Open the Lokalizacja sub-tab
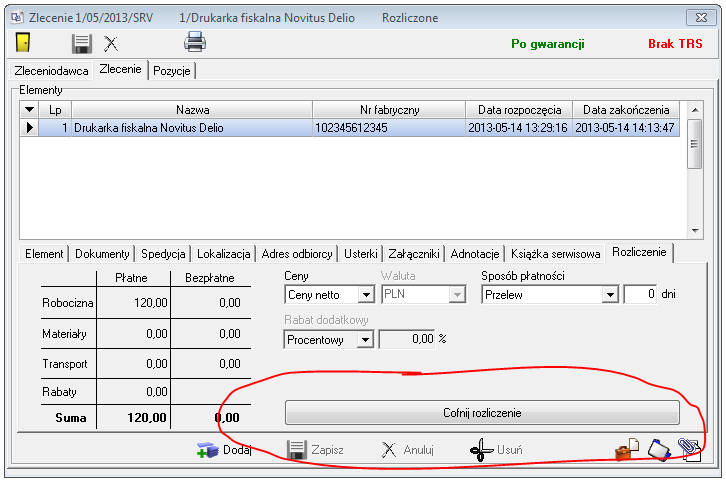The height and width of the screenshot is (483, 726). 224,254
